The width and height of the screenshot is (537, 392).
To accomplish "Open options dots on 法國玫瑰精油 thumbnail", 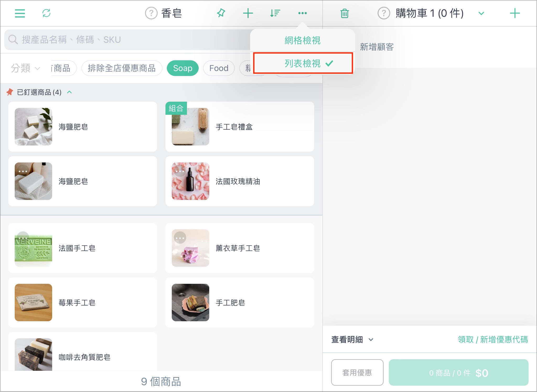I will (x=180, y=171).
